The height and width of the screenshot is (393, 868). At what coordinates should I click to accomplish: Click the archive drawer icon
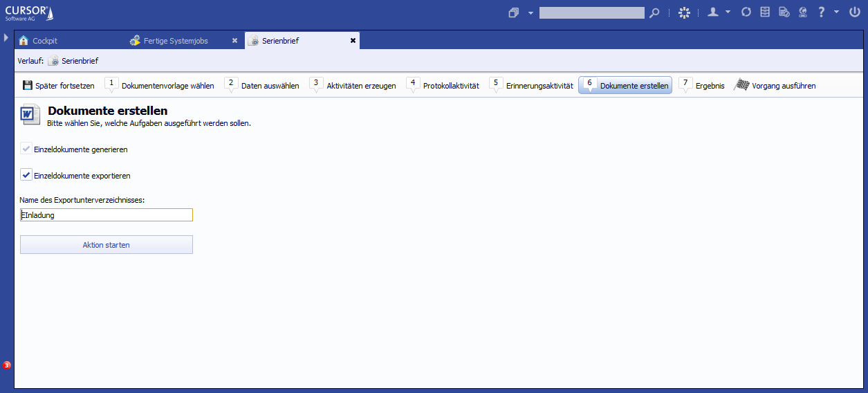[x=765, y=12]
